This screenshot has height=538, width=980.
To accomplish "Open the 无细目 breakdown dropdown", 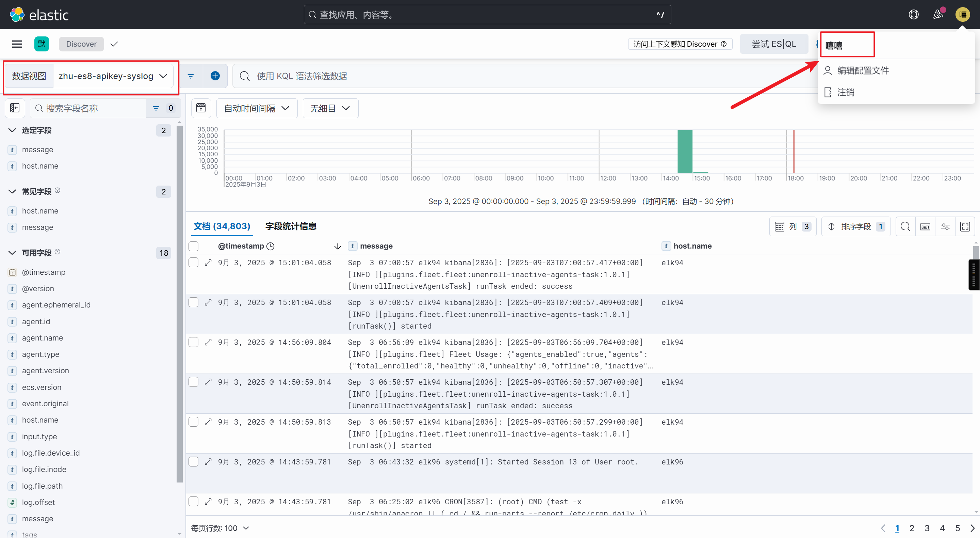I will (x=330, y=108).
